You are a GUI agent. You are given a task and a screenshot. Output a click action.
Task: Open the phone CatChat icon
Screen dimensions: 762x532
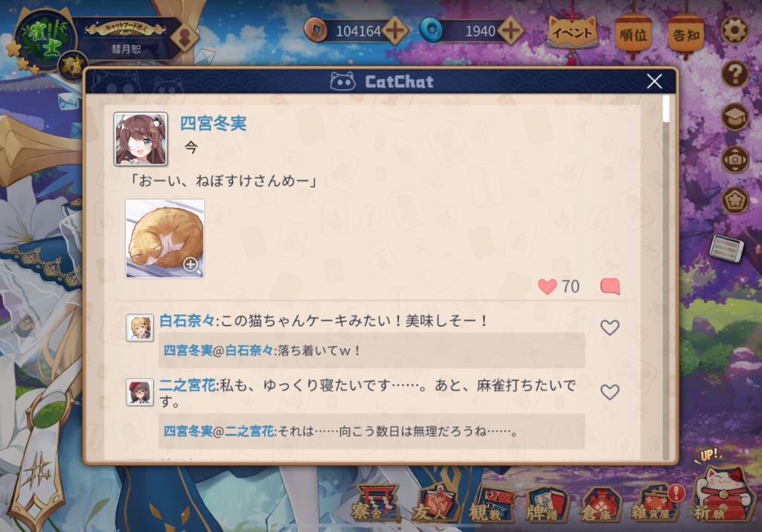tap(726, 248)
